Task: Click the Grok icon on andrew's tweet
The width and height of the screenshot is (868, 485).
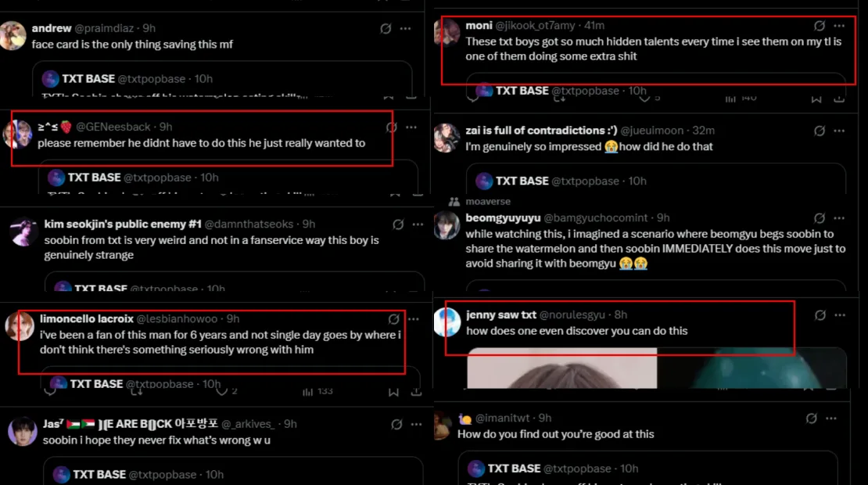Action: point(386,29)
